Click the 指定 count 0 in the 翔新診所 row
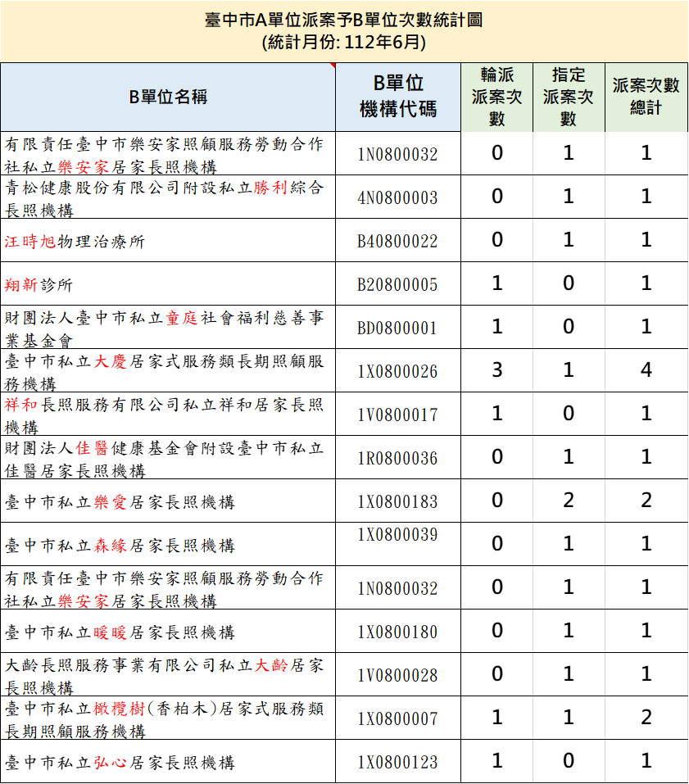 pyautogui.click(x=569, y=283)
